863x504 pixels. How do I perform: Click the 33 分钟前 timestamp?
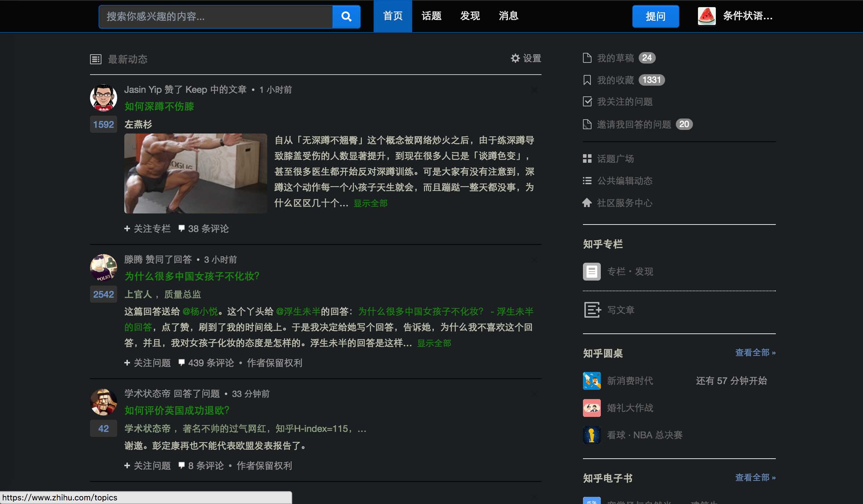251,394
